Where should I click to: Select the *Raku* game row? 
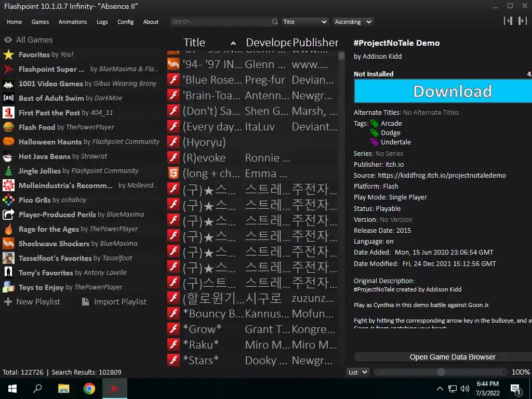[253, 344]
